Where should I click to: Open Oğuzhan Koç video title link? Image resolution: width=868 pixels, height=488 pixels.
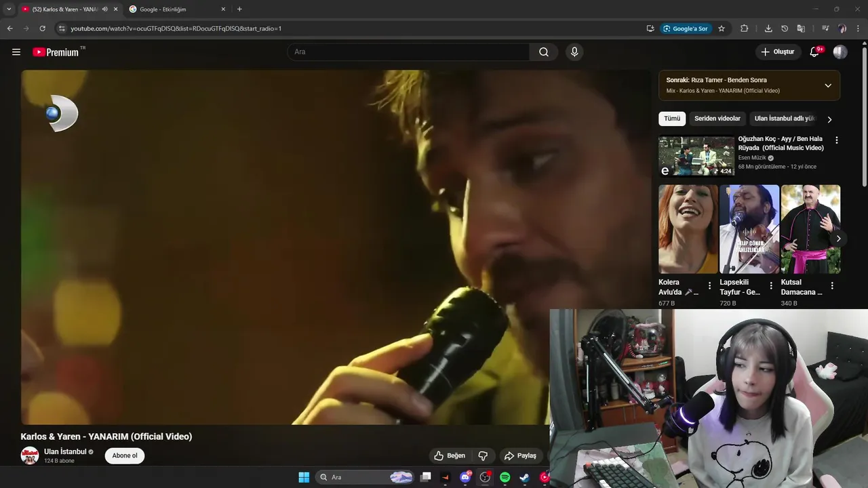[781, 143]
